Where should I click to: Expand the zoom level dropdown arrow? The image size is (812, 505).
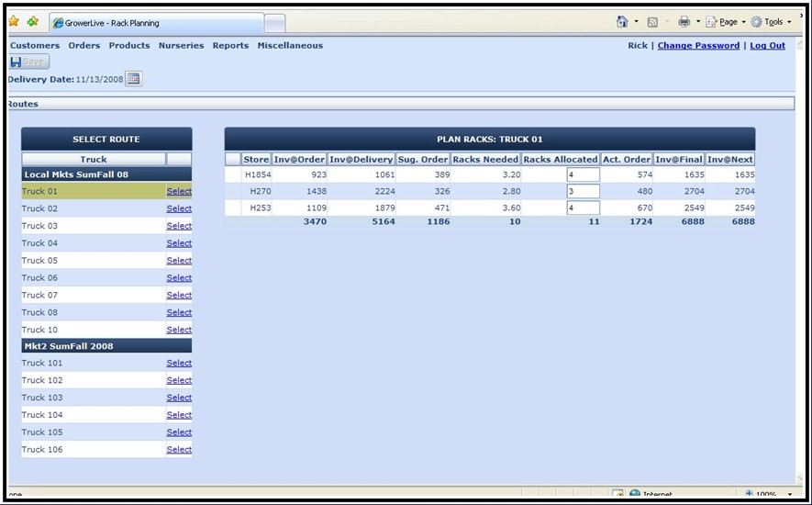[x=788, y=494]
